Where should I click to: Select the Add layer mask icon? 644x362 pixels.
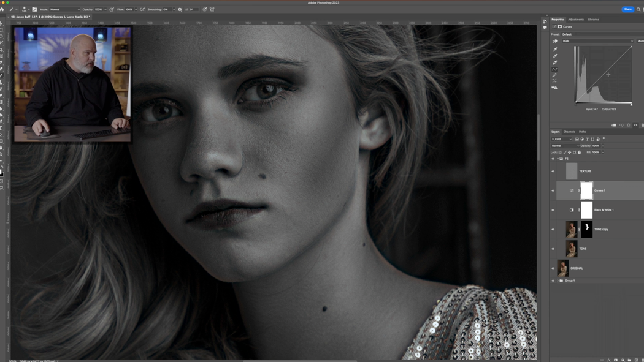click(616, 360)
